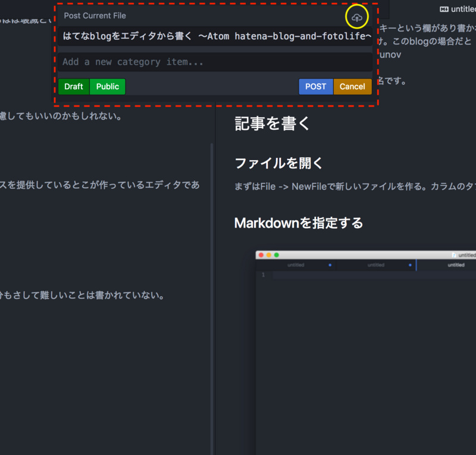Click the blue POST button
This screenshot has height=455, width=476.
click(316, 86)
